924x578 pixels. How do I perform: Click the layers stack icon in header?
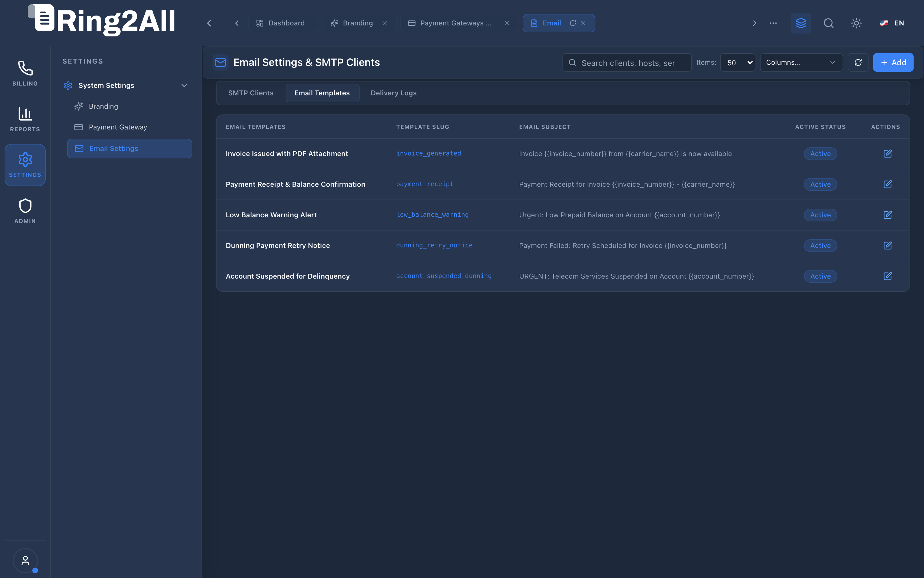[x=801, y=23]
